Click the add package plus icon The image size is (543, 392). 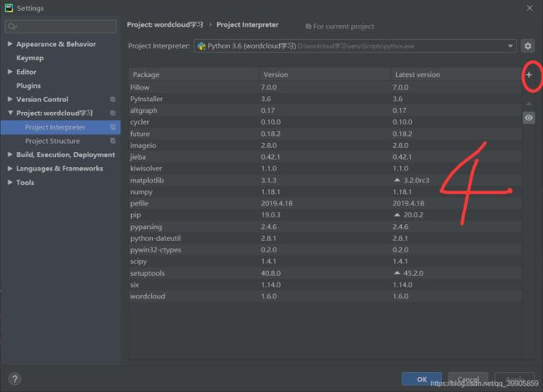coord(529,75)
